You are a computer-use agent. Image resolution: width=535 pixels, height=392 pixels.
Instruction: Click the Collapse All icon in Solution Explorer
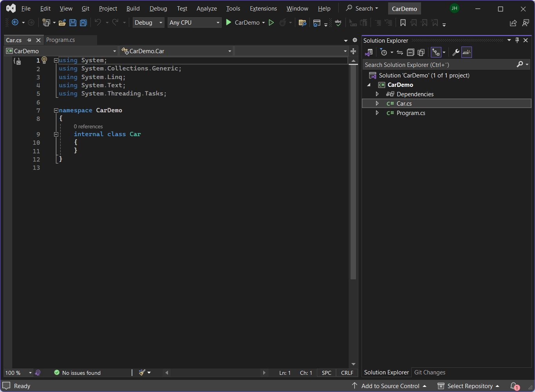410,52
